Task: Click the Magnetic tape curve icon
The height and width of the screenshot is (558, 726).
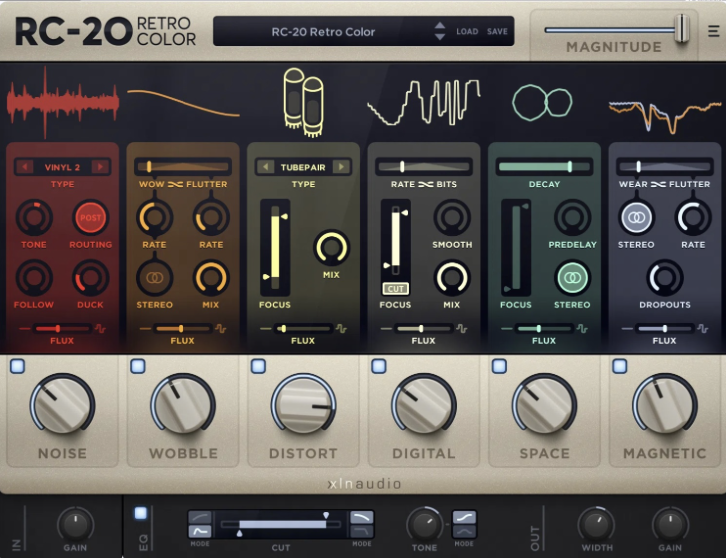Action: [x=665, y=116]
